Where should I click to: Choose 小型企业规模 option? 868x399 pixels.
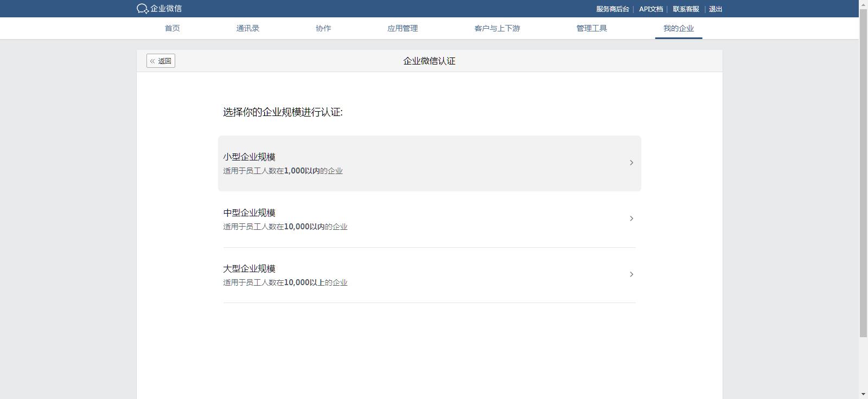click(x=430, y=163)
